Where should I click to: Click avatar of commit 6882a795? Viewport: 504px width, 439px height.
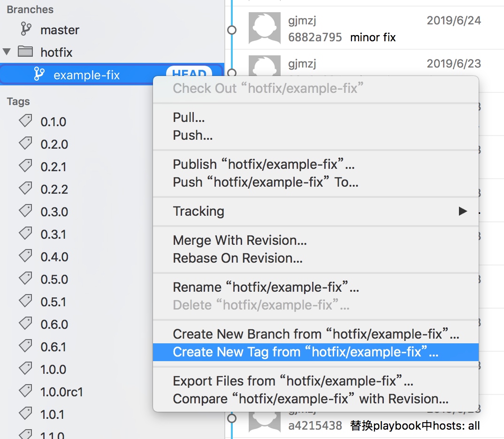[265, 28]
